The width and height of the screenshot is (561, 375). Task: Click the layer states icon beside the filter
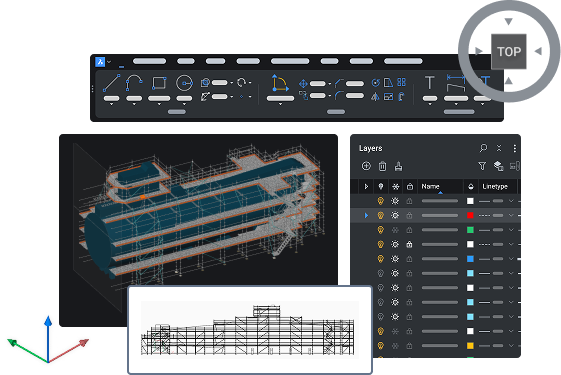pyautogui.click(x=498, y=166)
